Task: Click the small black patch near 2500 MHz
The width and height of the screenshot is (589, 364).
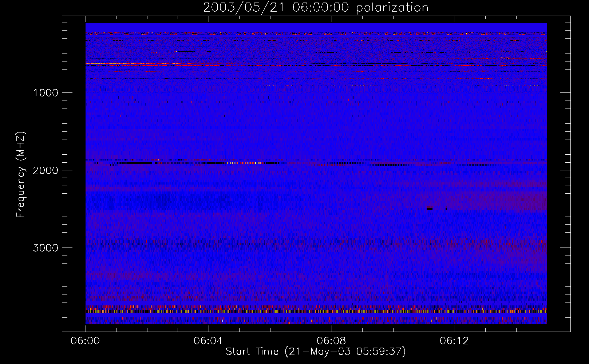Action: click(430, 209)
